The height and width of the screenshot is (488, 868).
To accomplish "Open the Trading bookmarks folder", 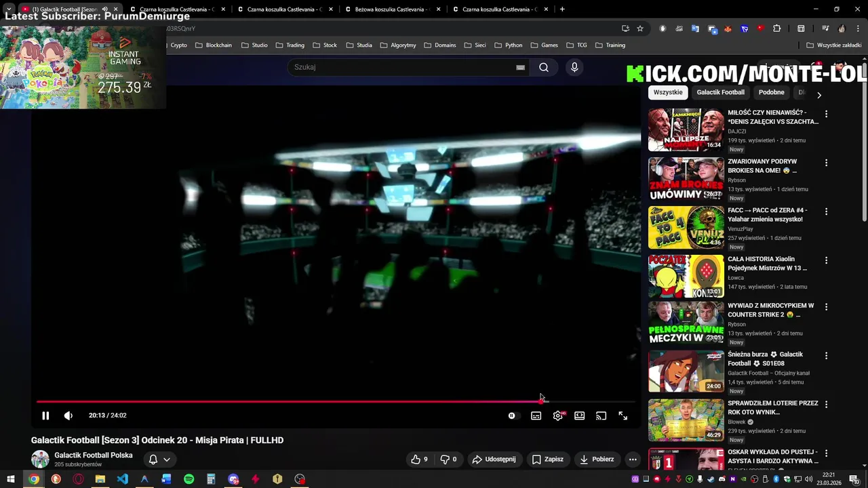I will click(290, 45).
